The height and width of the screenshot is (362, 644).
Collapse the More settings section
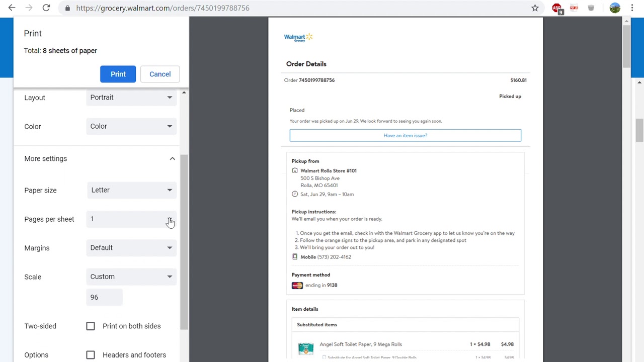tap(172, 159)
